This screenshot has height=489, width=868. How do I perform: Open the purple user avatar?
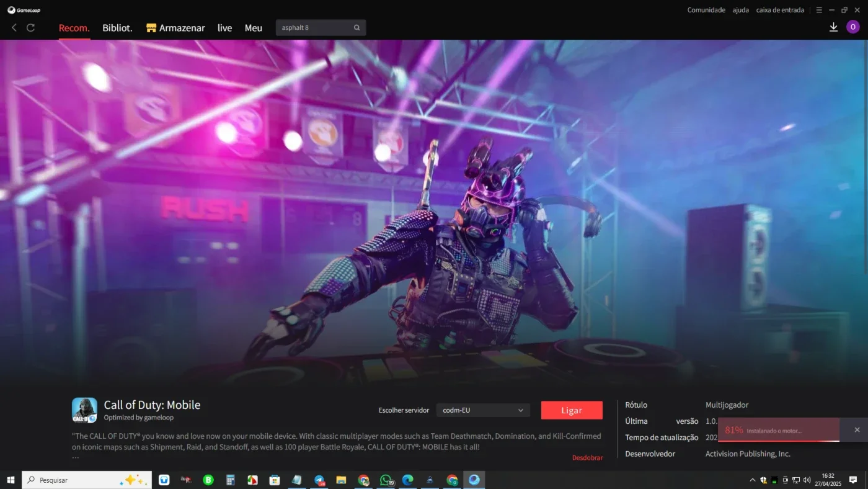click(852, 27)
